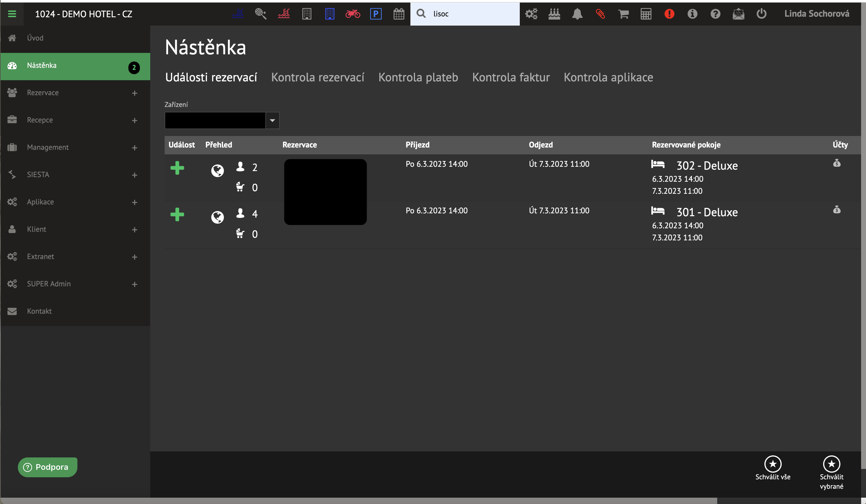Toggle the hamburger menu sidebar button

(12, 14)
